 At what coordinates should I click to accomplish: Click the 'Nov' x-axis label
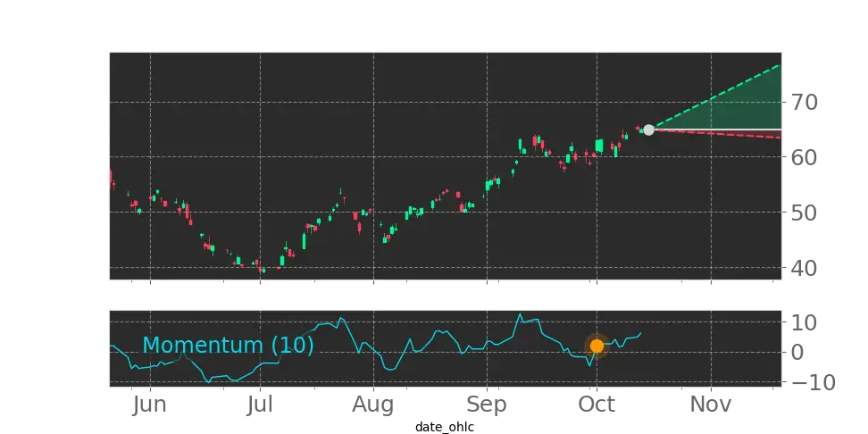pos(710,405)
